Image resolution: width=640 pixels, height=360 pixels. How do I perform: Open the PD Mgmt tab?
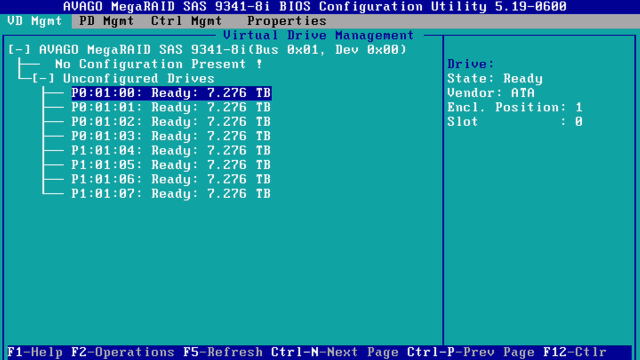coord(106,21)
